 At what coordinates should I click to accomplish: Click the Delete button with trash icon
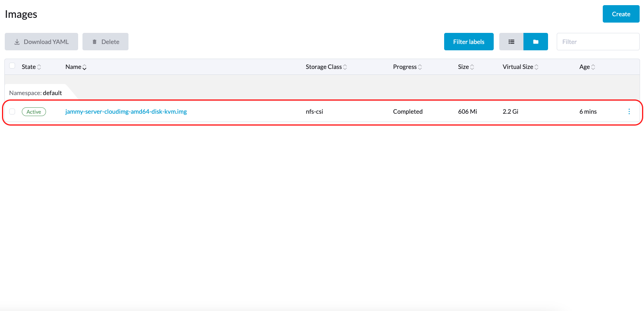click(x=105, y=42)
